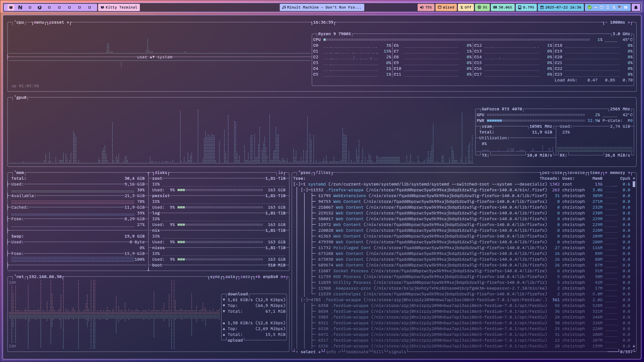
Task: Toggle per-core option in proc panel
Action: (x=552, y=173)
